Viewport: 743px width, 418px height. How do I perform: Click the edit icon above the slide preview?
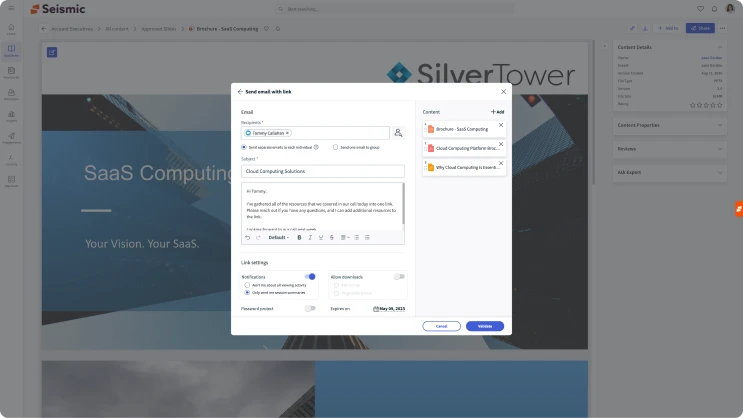click(52, 52)
